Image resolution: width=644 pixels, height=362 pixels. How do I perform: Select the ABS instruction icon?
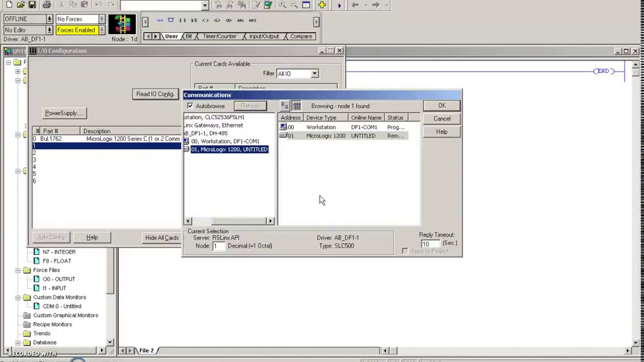coord(253,21)
